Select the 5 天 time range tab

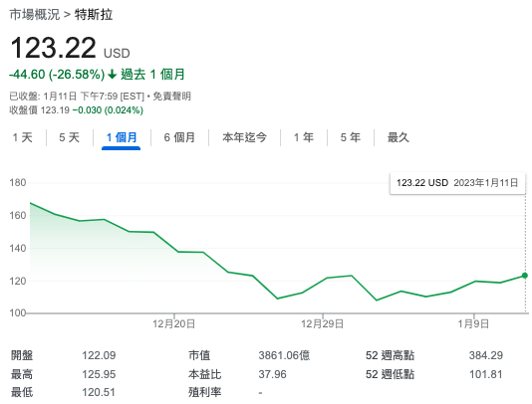tap(69, 137)
